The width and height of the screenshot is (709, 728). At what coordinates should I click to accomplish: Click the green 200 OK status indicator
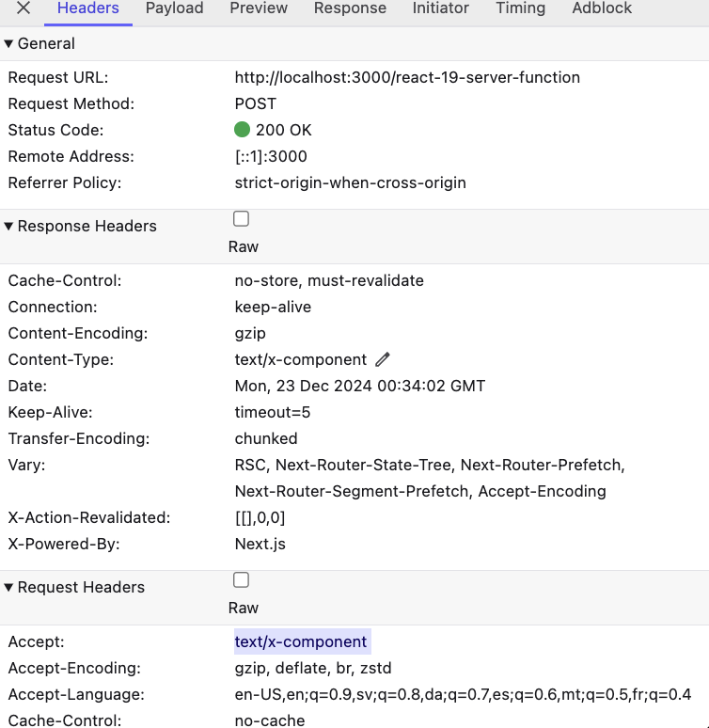(242, 130)
